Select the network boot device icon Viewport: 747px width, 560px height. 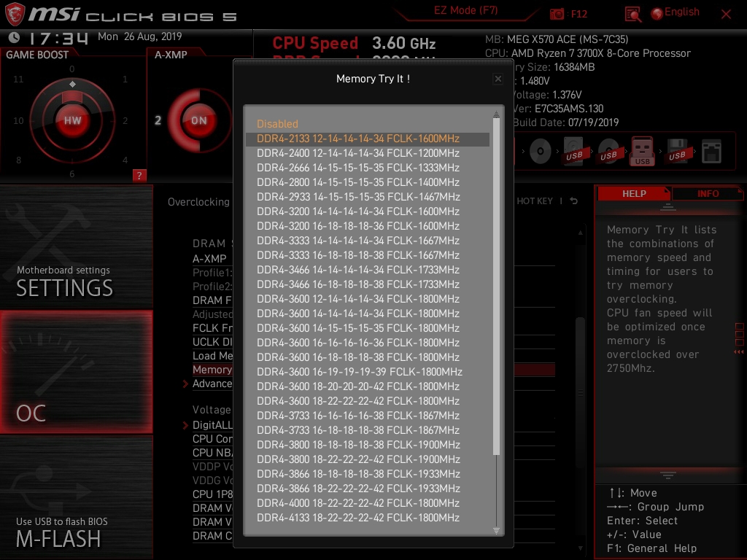tap(711, 152)
